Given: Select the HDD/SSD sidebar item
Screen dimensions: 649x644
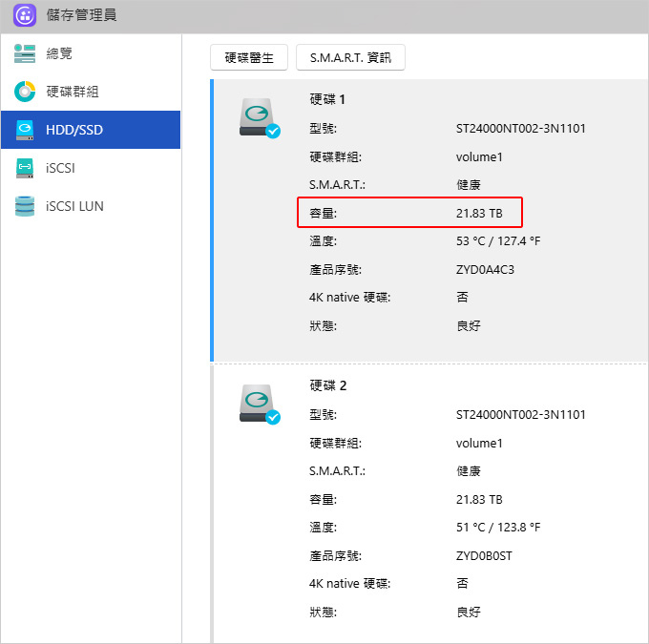Looking at the screenshot, I should click(x=91, y=130).
